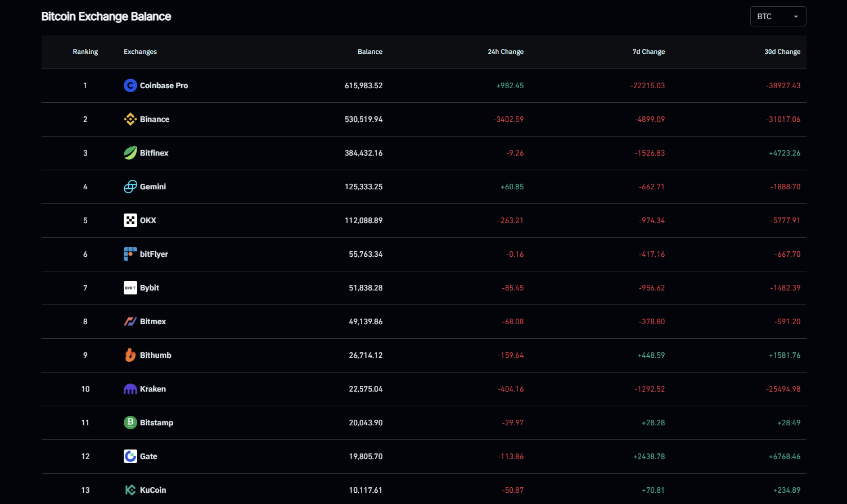Click the Gemini logo icon
This screenshot has height=504, width=847.
130,187
